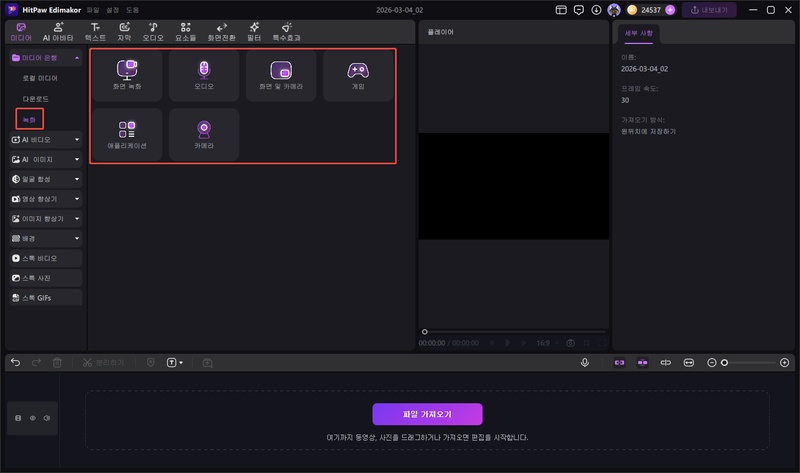Open the feedback message icon
The image size is (800, 473).
coord(579,10)
